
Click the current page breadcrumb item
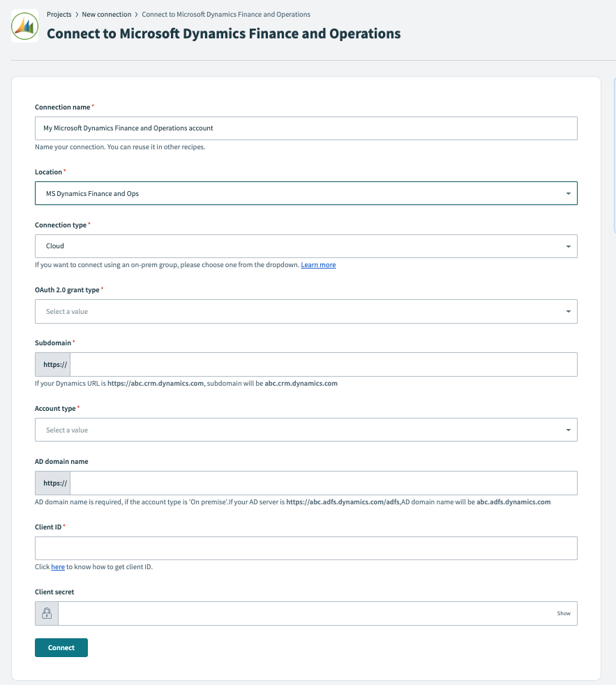(x=226, y=14)
